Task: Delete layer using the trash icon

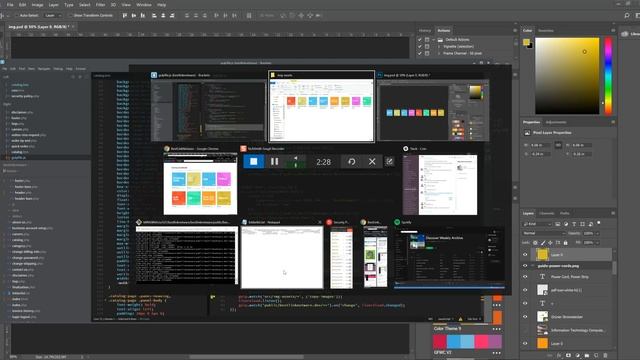Action: tap(605, 356)
